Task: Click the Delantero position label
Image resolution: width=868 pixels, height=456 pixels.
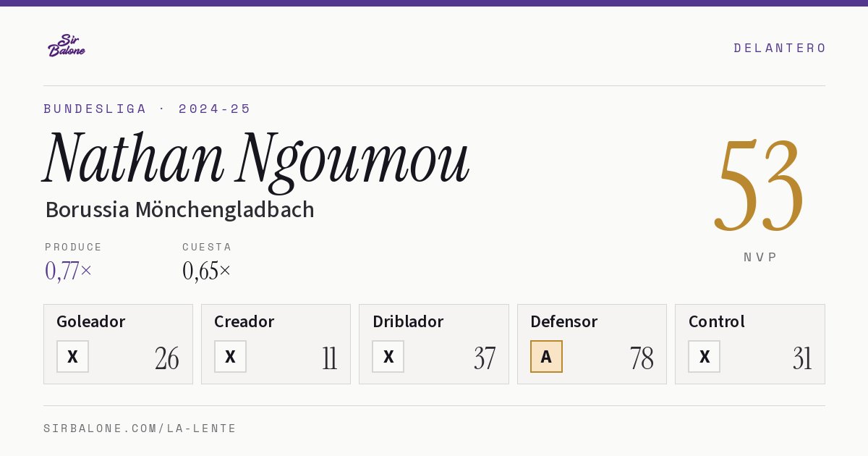Action: (x=780, y=48)
